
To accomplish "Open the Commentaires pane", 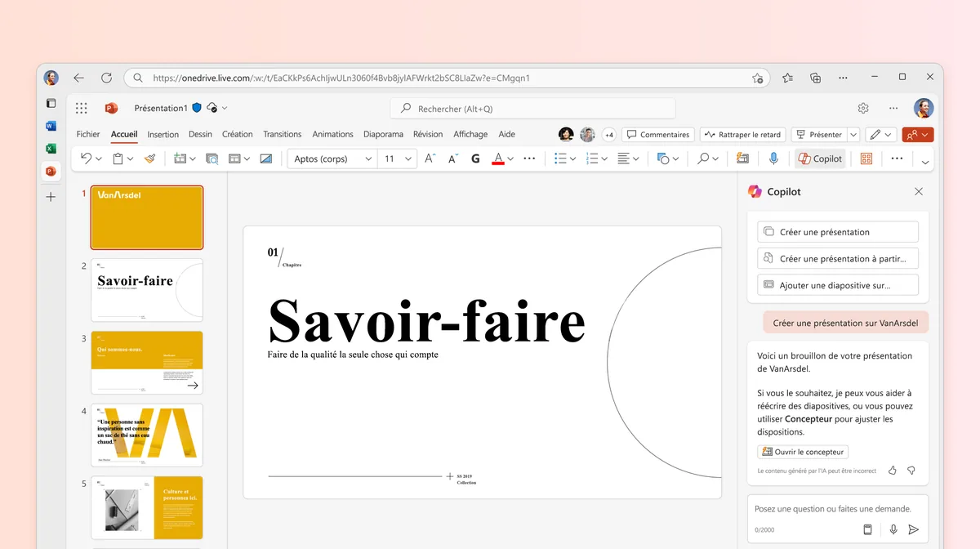I will pyautogui.click(x=657, y=135).
